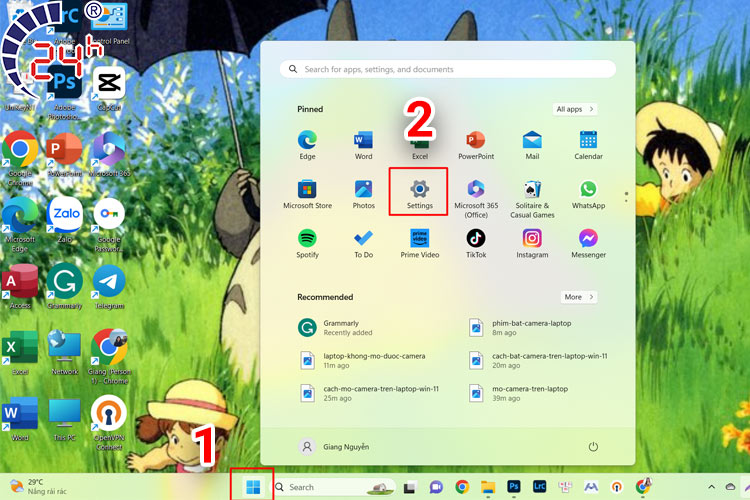Launch Prime Video app
The height and width of the screenshot is (500, 750).
tap(419, 243)
